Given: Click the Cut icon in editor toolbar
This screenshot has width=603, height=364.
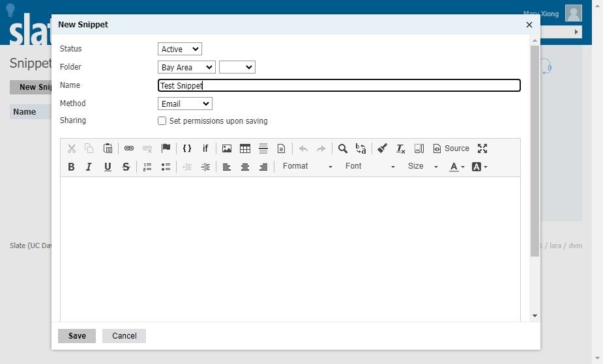Looking at the screenshot, I should click(x=72, y=148).
